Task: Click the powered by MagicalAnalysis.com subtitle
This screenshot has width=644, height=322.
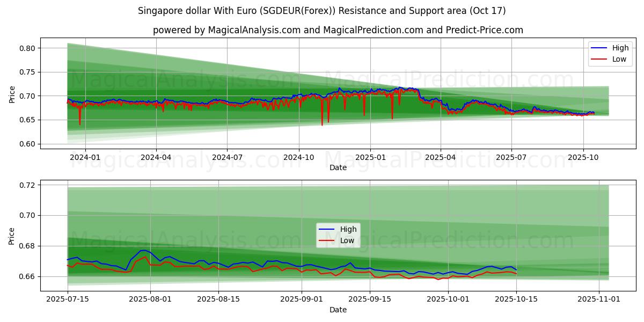Action: (338, 30)
